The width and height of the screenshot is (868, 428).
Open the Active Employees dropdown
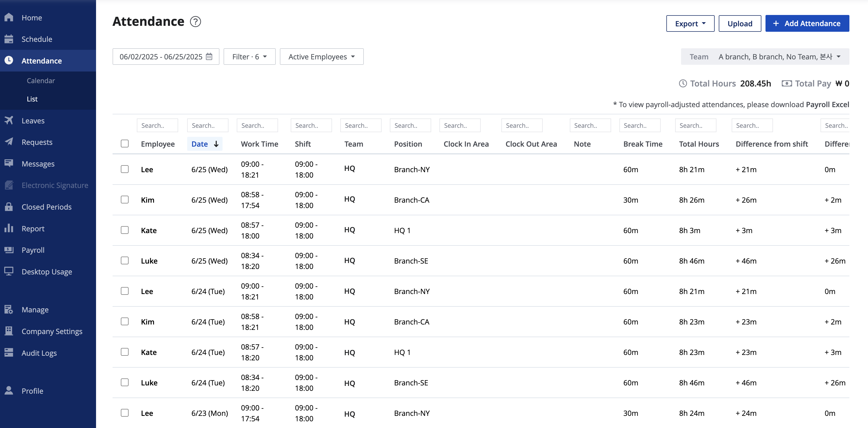point(321,57)
